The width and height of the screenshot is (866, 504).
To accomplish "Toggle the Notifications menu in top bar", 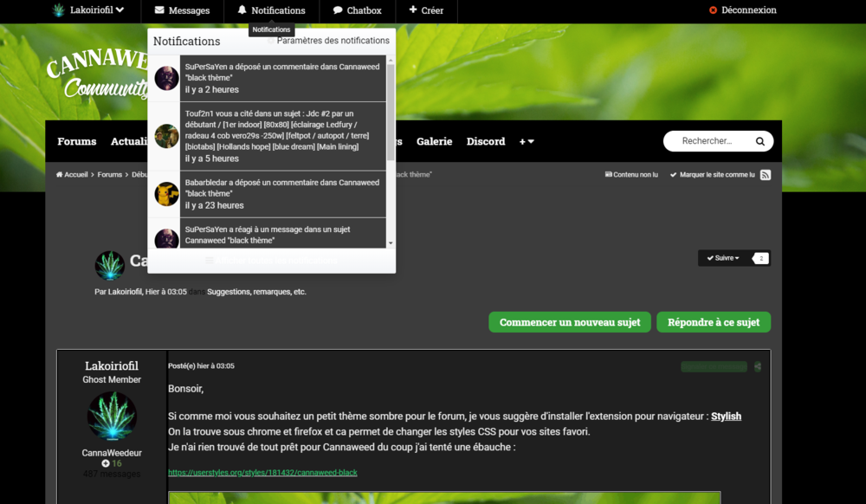I will click(271, 10).
